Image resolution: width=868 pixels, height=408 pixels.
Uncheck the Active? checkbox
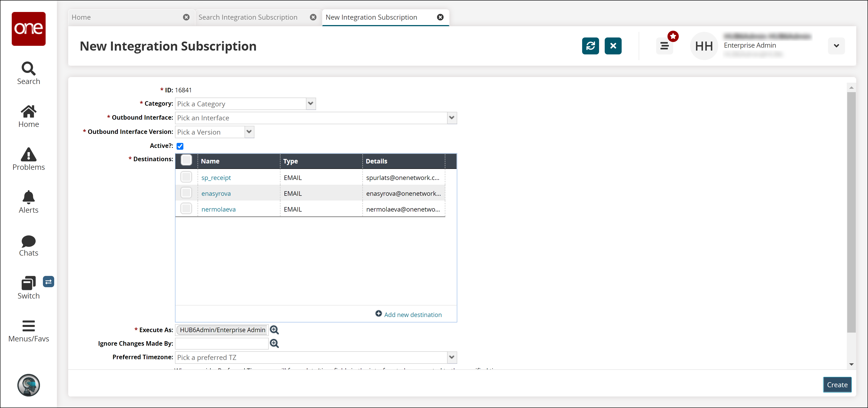pos(180,146)
